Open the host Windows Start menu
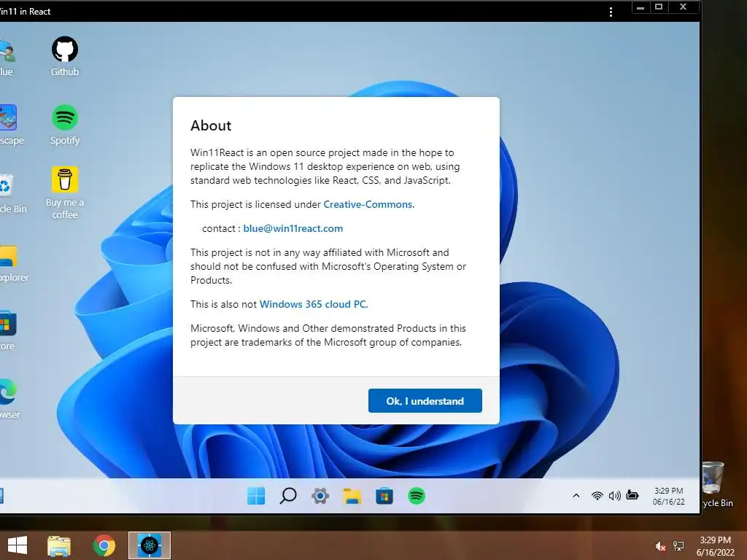 click(x=18, y=545)
